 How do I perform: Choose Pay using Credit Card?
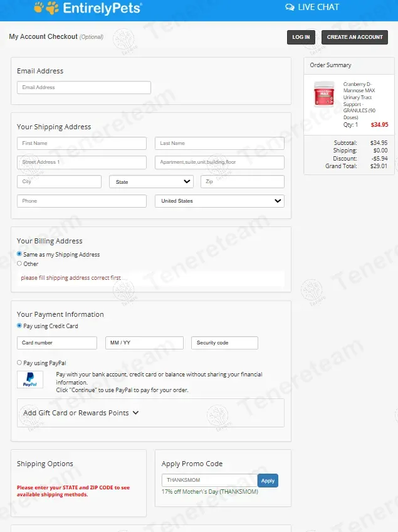click(x=19, y=326)
